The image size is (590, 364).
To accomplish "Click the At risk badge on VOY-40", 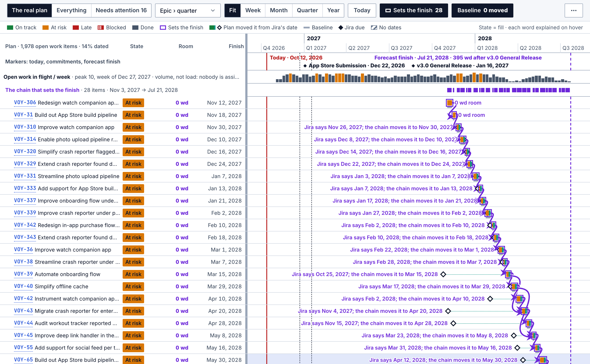I will (x=133, y=287).
